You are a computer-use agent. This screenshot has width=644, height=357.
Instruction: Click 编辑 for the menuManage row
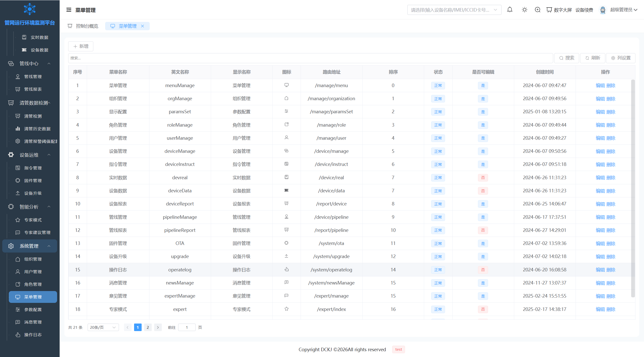600,85
